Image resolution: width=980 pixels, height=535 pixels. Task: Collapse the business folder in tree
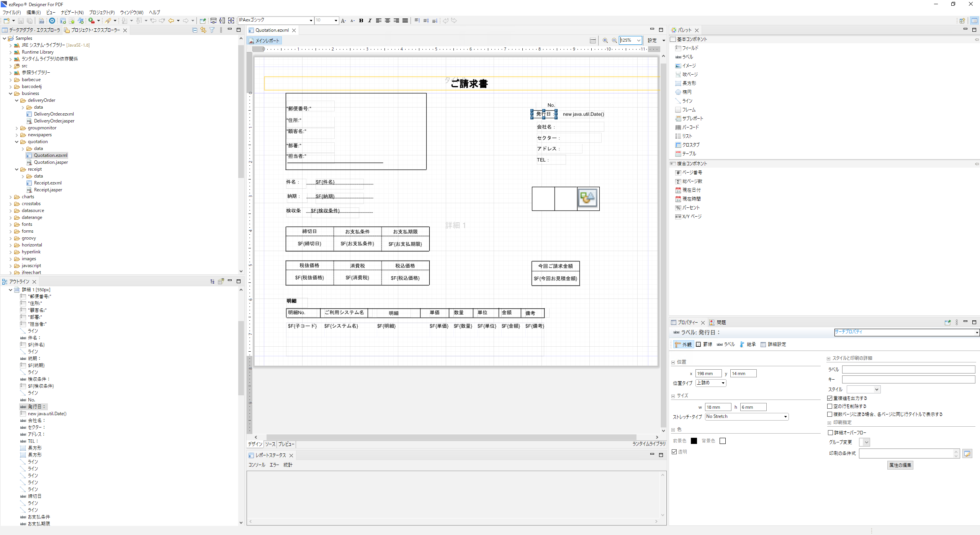point(11,93)
